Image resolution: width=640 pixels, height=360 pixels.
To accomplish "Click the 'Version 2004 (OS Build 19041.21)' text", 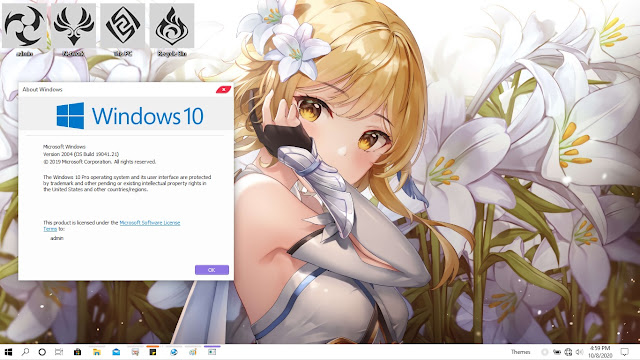I will (81, 154).
